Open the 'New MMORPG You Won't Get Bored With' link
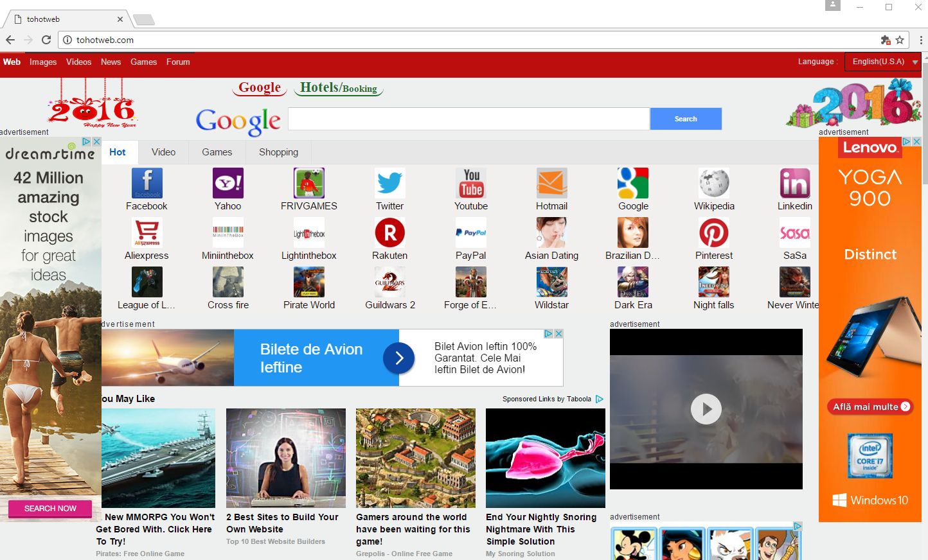928x560 pixels. [156, 529]
